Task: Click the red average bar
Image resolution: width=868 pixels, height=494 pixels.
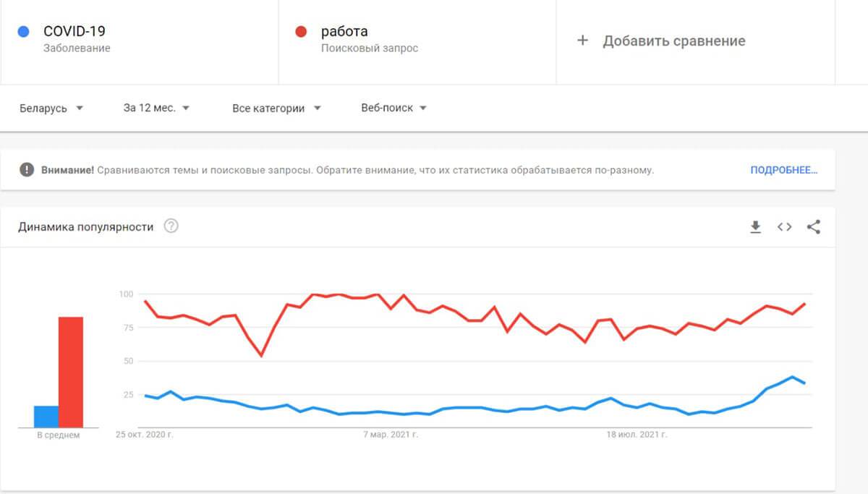Action: click(71, 372)
